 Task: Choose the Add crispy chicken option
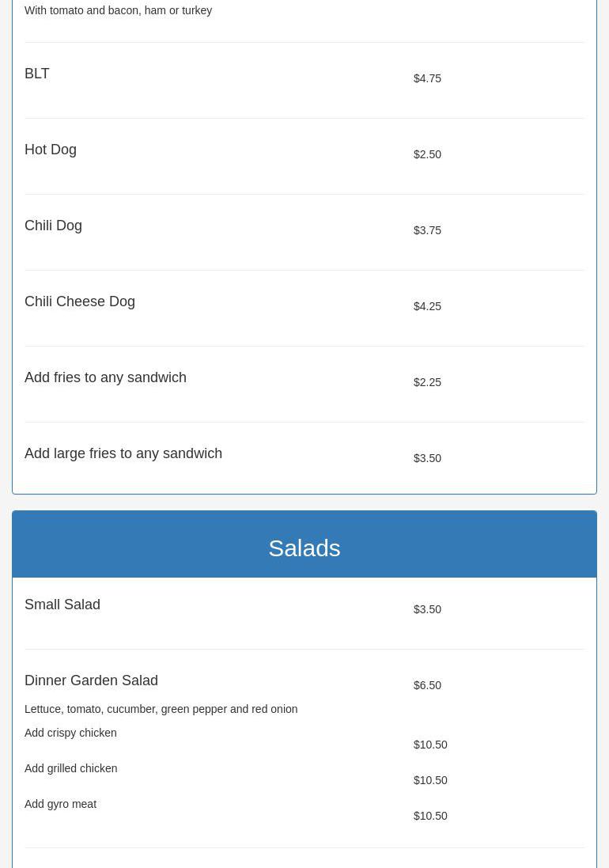coord(70,733)
